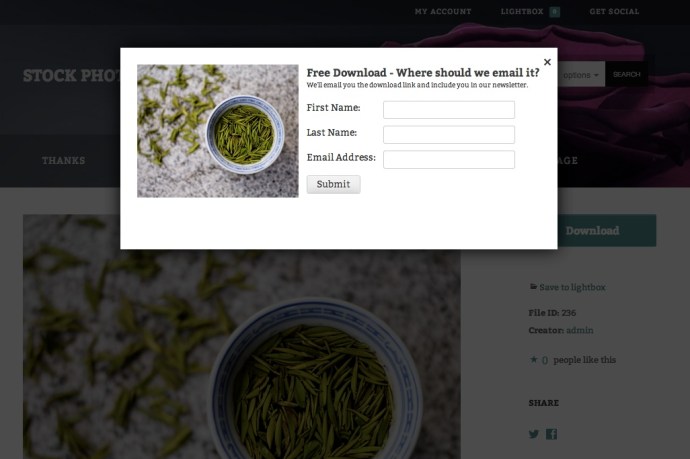Click the Submit button

(x=334, y=184)
